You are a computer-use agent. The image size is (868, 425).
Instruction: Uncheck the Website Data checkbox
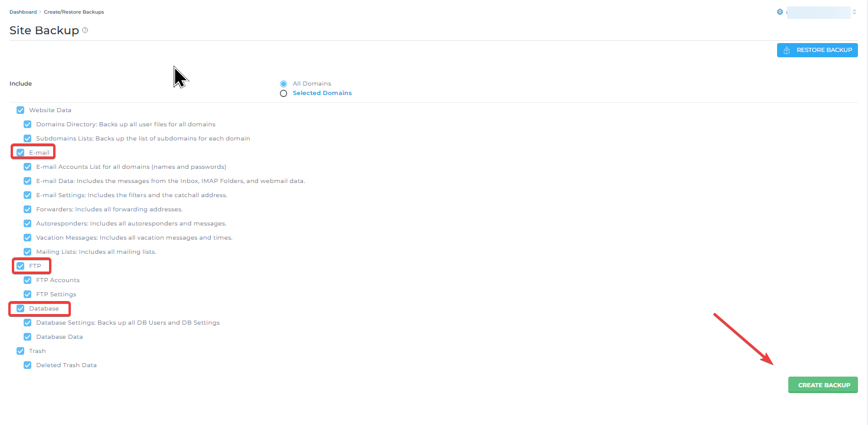tap(21, 110)
